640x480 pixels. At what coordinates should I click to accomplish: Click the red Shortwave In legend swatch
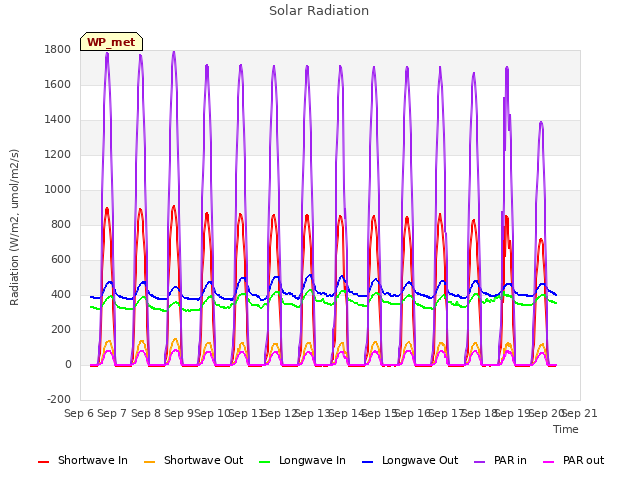(44, 462)
